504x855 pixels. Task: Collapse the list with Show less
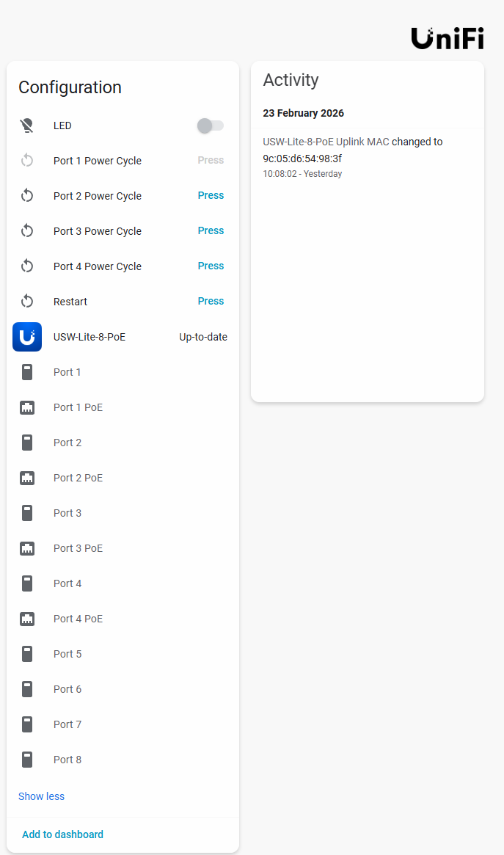41,796
